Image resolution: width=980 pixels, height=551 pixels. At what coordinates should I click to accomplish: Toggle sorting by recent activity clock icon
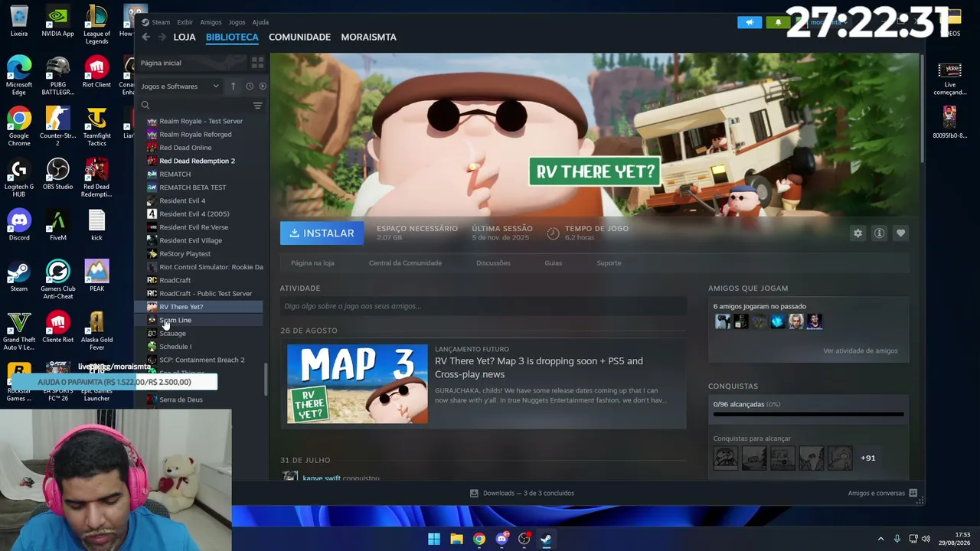click(250, 86)
